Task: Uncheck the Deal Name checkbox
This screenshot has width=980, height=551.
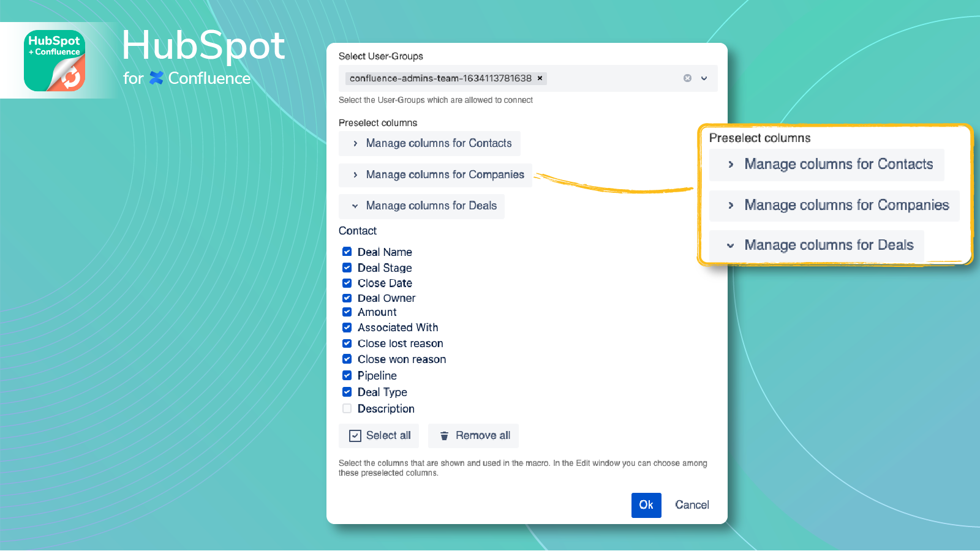Action: point(347,252)
